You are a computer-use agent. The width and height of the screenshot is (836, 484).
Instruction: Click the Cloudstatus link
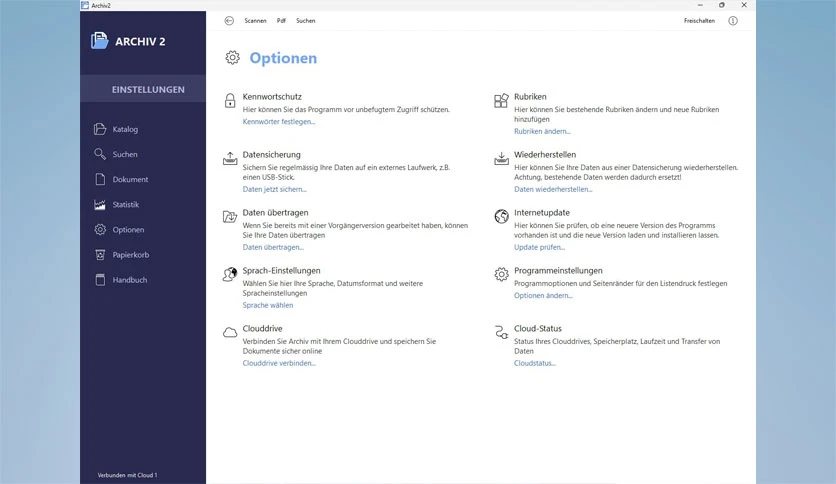click(535, 363)
